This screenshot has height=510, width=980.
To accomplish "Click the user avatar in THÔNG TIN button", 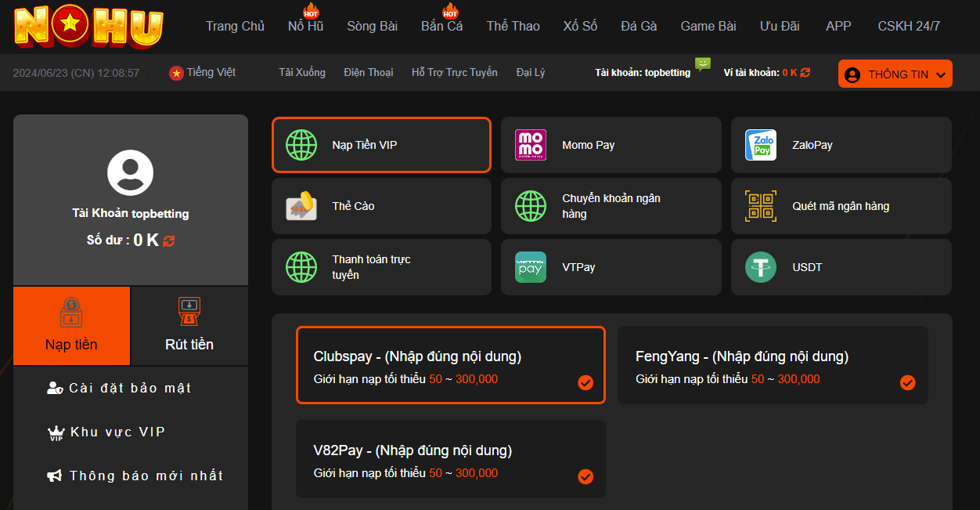I will click(x=852, y=74).
